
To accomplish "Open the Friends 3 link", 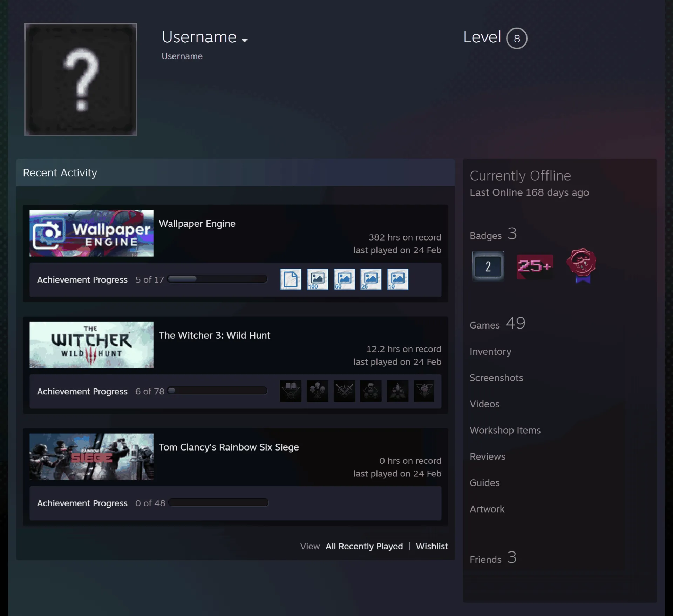I will pyautogui.click(x=493, y=558).
